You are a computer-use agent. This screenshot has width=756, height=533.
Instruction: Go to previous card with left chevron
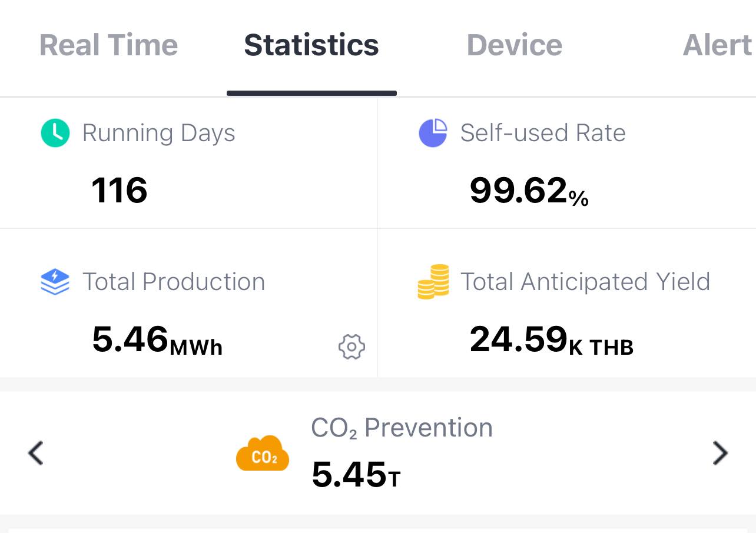pos(36,454)
